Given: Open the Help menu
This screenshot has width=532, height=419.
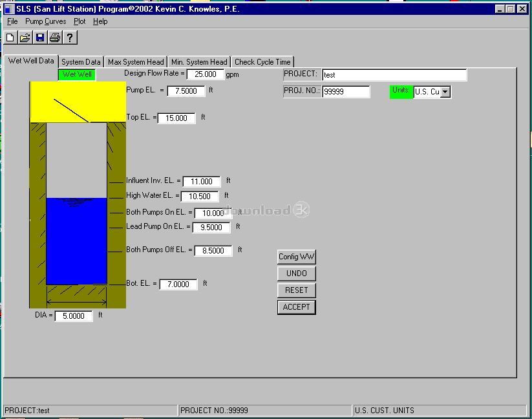Looking at the screenshot, I should (x=100, y=21).
